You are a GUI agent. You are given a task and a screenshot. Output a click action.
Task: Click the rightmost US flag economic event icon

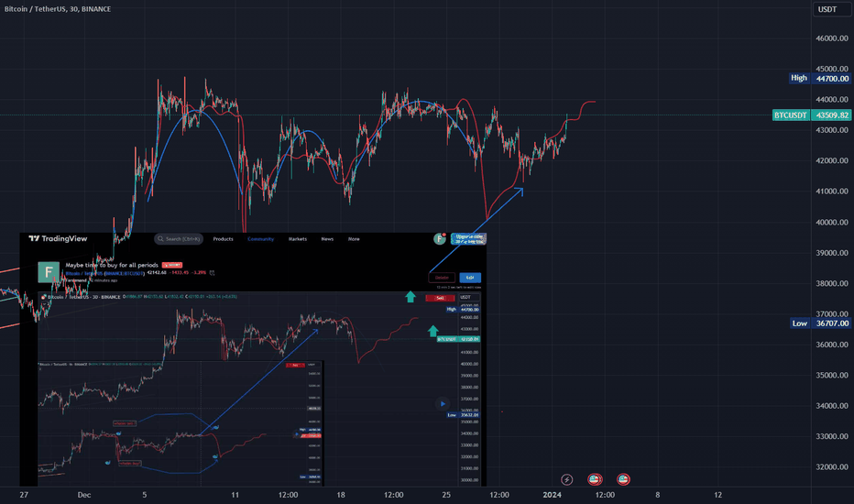(x=623, y=479)
